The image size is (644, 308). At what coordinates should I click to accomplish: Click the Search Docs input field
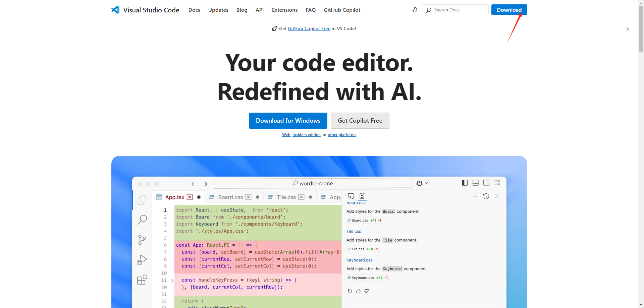pos(455,10)
